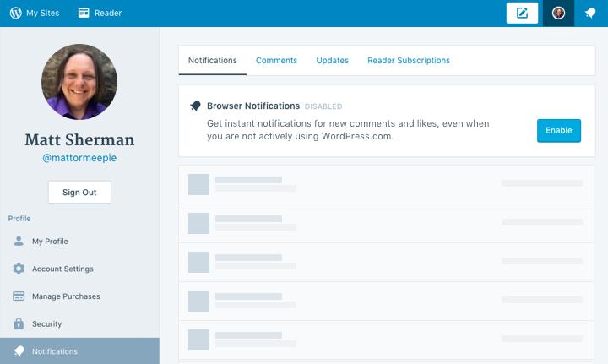The image size is (608, 364).
Task: Click the Manage Purchases credit card icon
Action: [x=19, y=296]
